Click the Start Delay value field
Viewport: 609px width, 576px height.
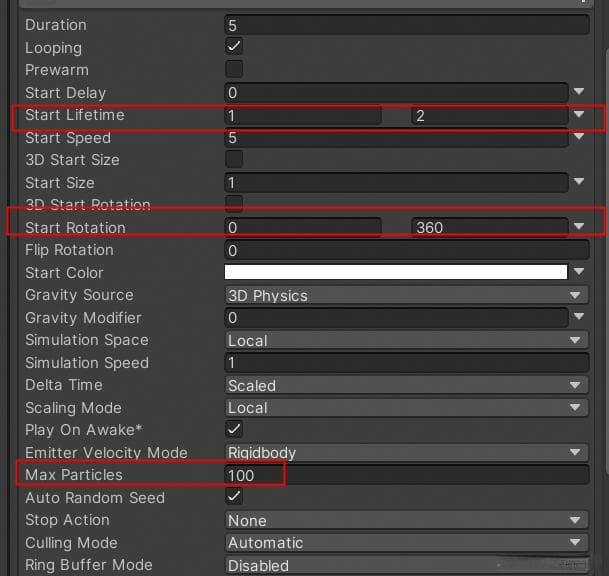point(396,92)
